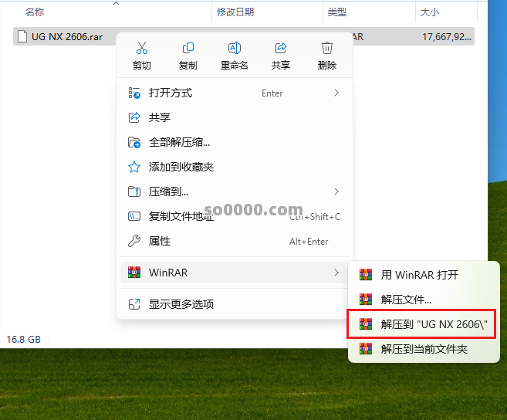Click the wrench properties icon
507x420 pixels.
point(134,241)
